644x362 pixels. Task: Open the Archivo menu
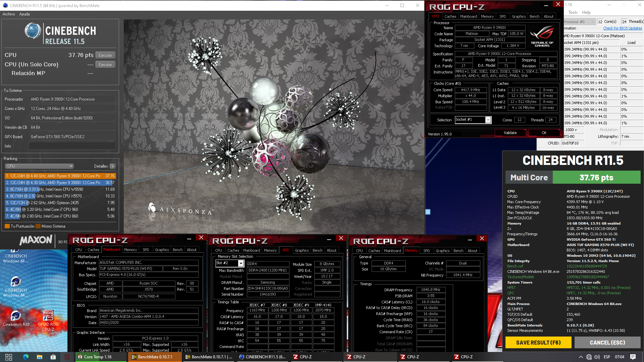coord(9,14)
